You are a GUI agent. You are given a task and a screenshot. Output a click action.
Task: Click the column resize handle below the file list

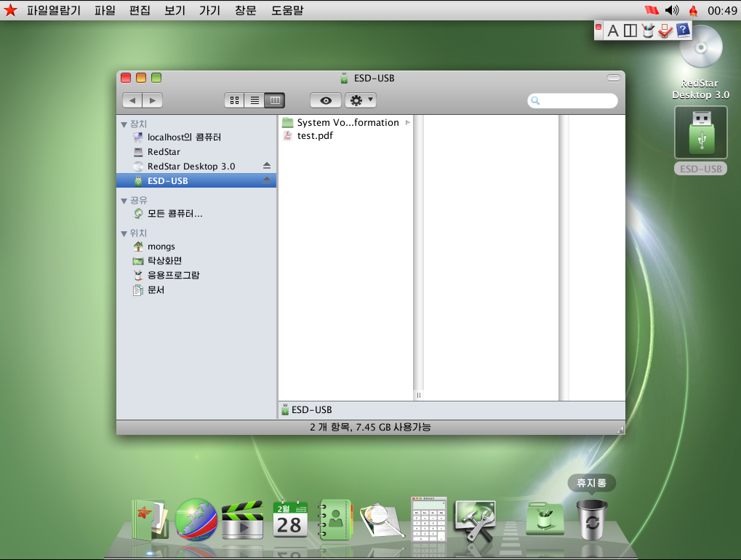[418, 395]
